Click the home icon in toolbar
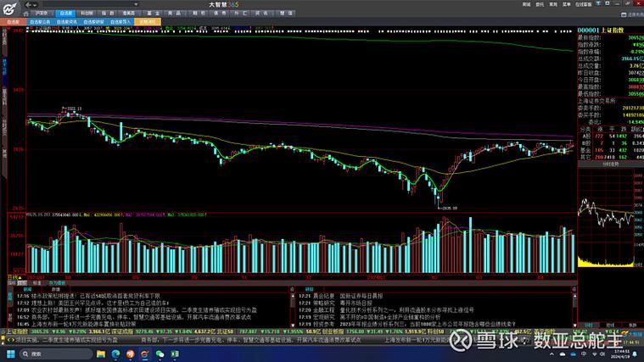644x362 pixels. pyautogui.click(x=25, y=14)
